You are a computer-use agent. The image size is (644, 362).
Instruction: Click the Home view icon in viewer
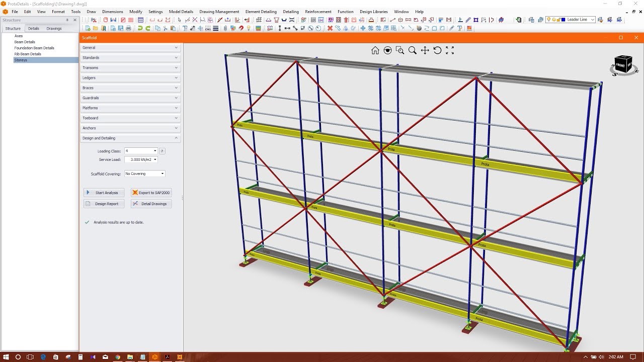pyautogui.click(x=375, y=50)
